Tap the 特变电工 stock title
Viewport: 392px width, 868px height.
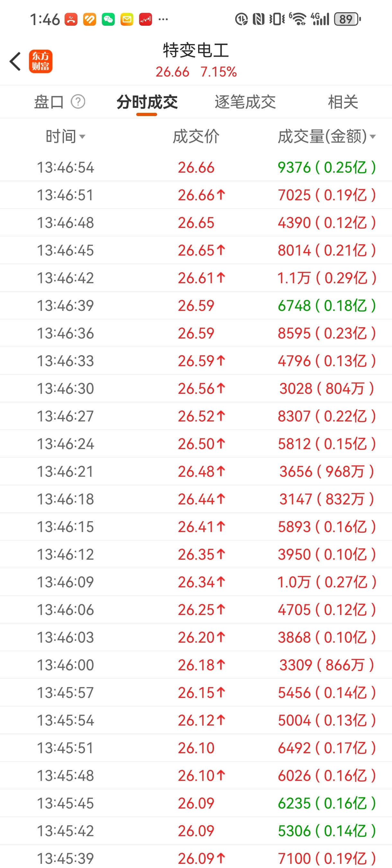coord(196,50)
